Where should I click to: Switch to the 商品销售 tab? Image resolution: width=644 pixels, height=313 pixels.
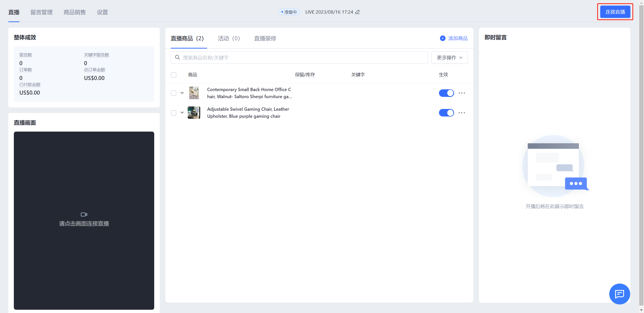tap(75, 12)
